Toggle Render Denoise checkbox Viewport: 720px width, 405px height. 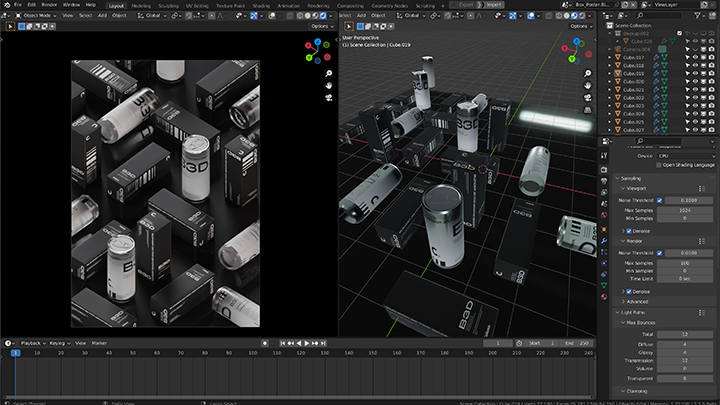coord(629,292)
